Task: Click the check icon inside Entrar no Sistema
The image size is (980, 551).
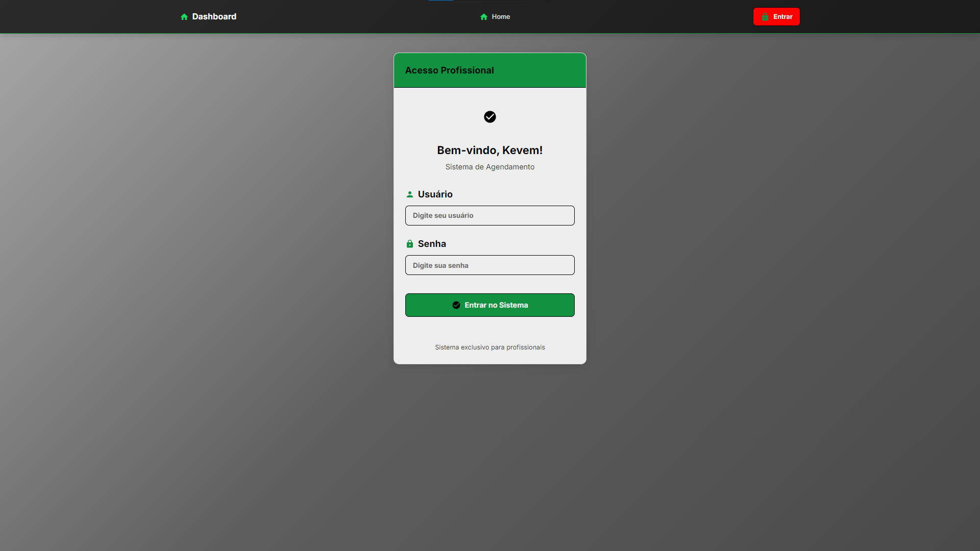Action: pos(456,305)
